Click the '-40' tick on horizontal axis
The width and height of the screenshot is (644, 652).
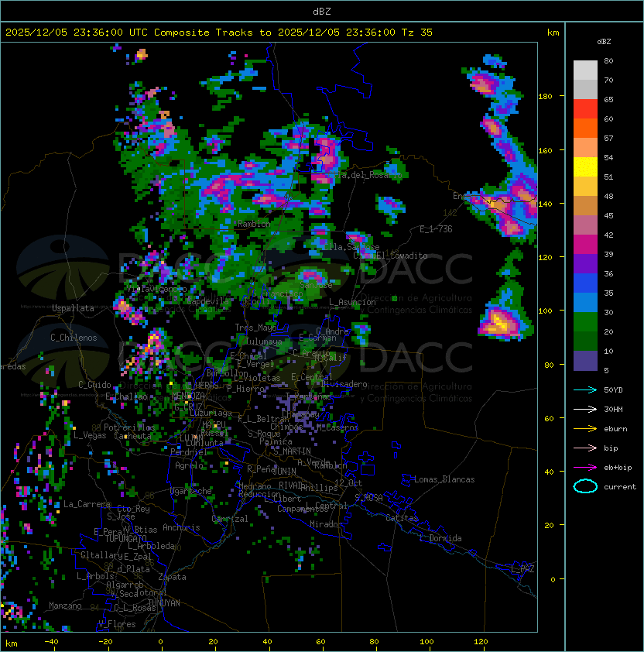[51, 642]
